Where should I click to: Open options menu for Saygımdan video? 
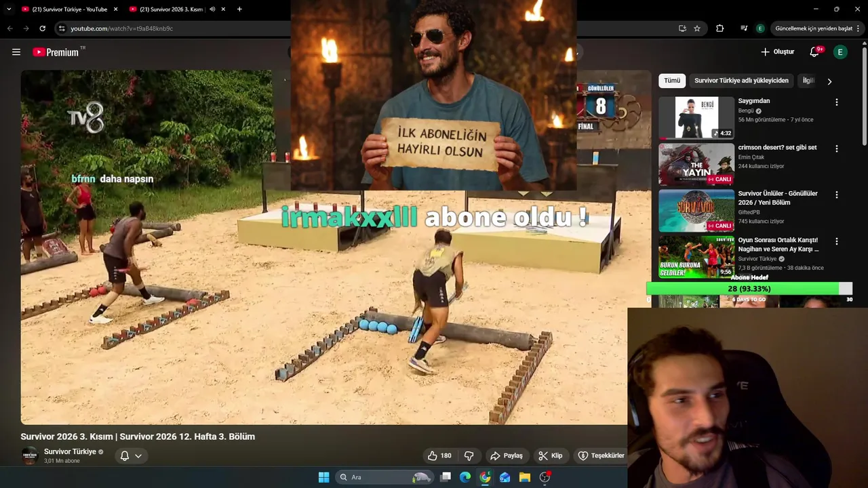836,102
